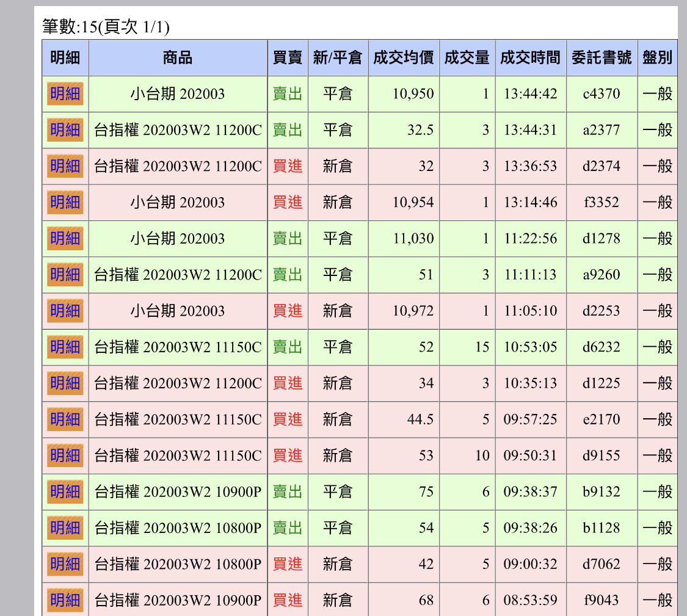The height and width of the screenshot is (616, 687).
Task: Click the 商品 column header
Action: (178, 58)
